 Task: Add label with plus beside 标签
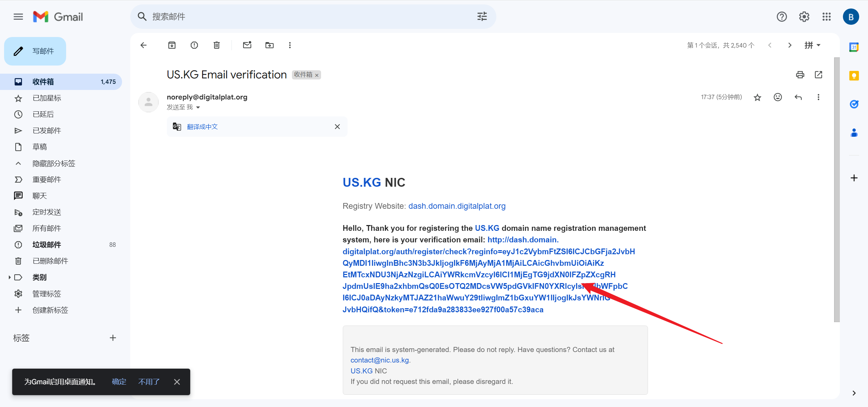point(113,338)
